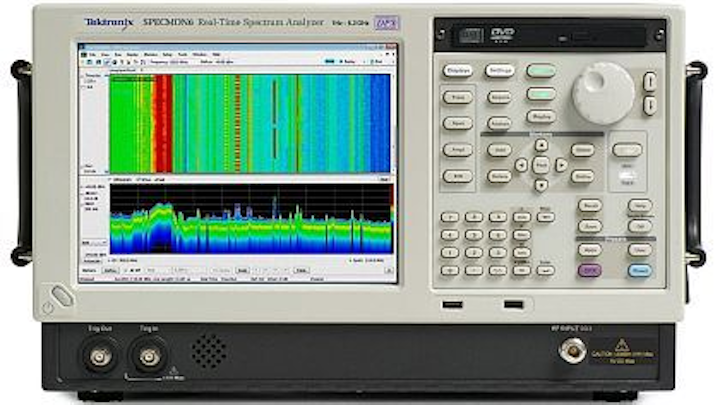This screenshot has height=405, width=720.
Task: Turn the large rotary knob
Action: click(603, 93)
